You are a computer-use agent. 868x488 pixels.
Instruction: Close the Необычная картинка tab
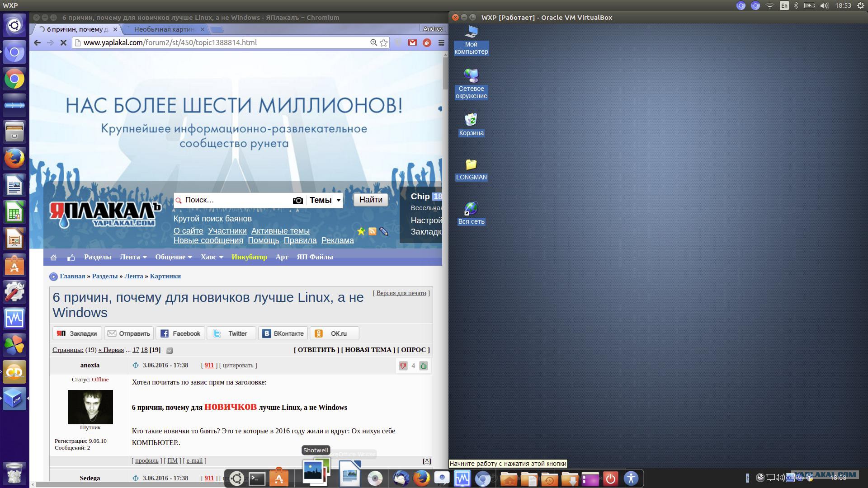click(202, 29)
